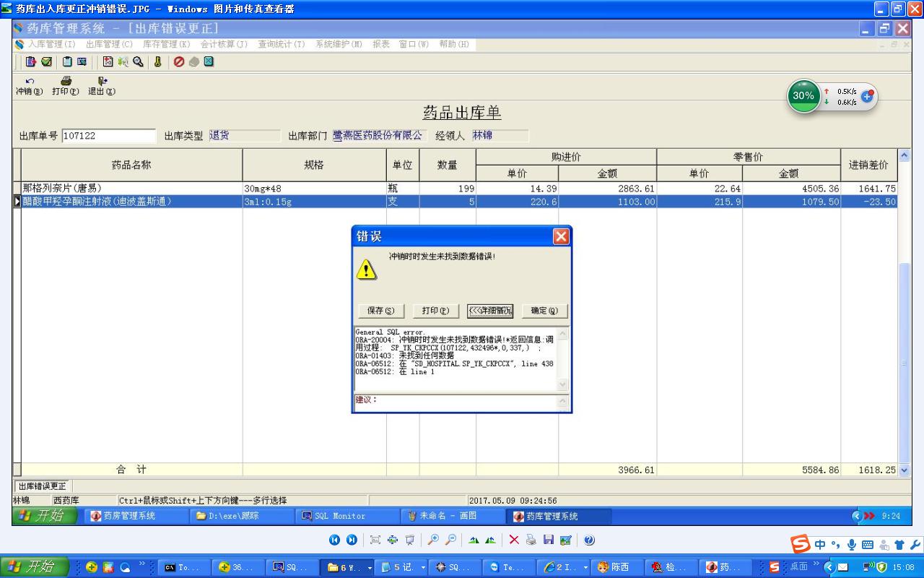
Task: Click 确定(O) button in error dialog
Action: tap(544, 311)
